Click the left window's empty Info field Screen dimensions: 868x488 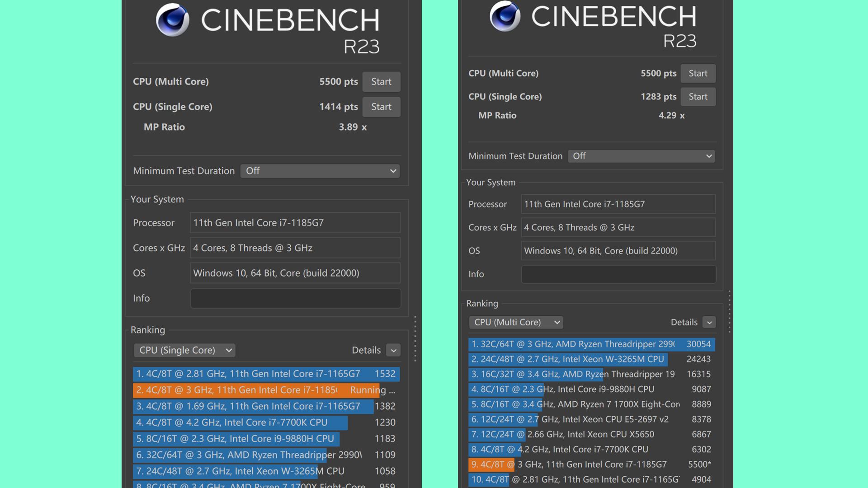[295, 298]
